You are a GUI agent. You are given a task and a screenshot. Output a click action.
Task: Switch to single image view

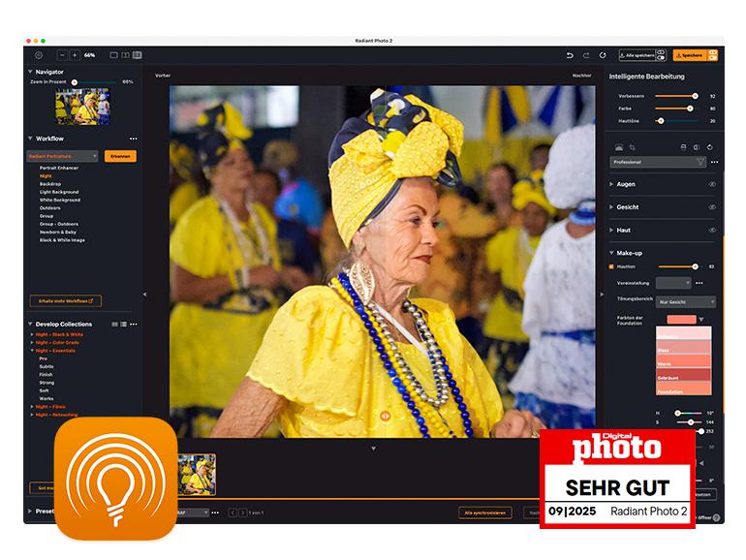(x=113, y=55)
